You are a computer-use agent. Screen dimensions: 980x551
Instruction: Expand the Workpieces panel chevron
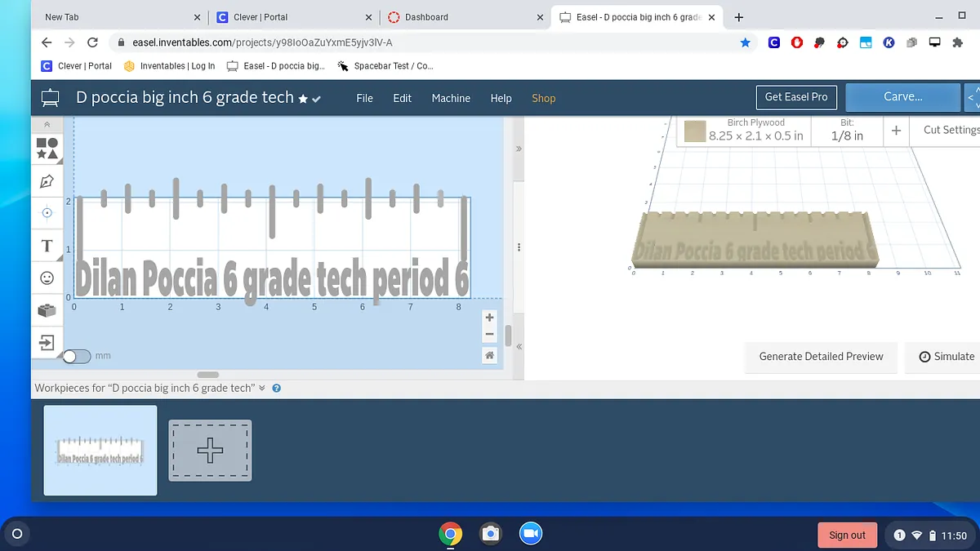click(262, 389)
